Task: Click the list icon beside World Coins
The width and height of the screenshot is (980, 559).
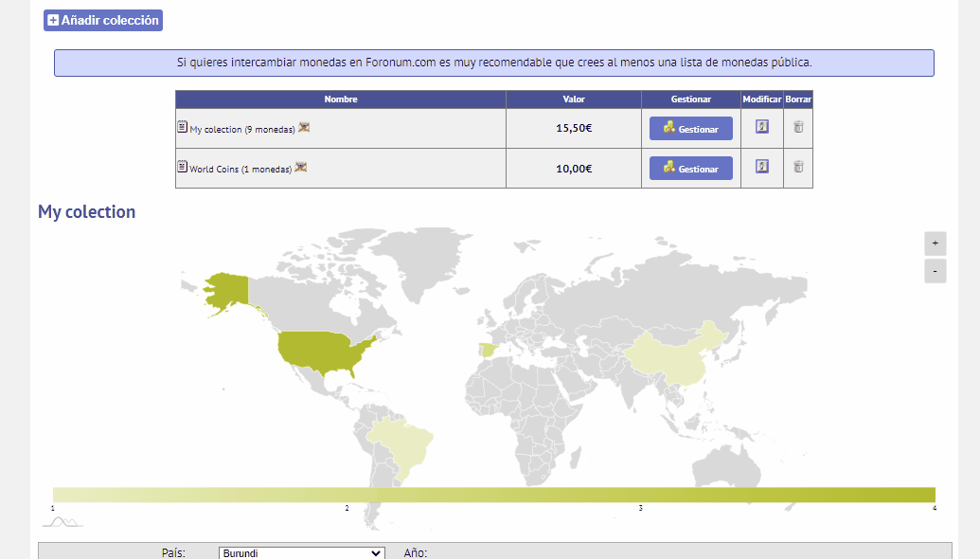Action: (x=182, y=167)
